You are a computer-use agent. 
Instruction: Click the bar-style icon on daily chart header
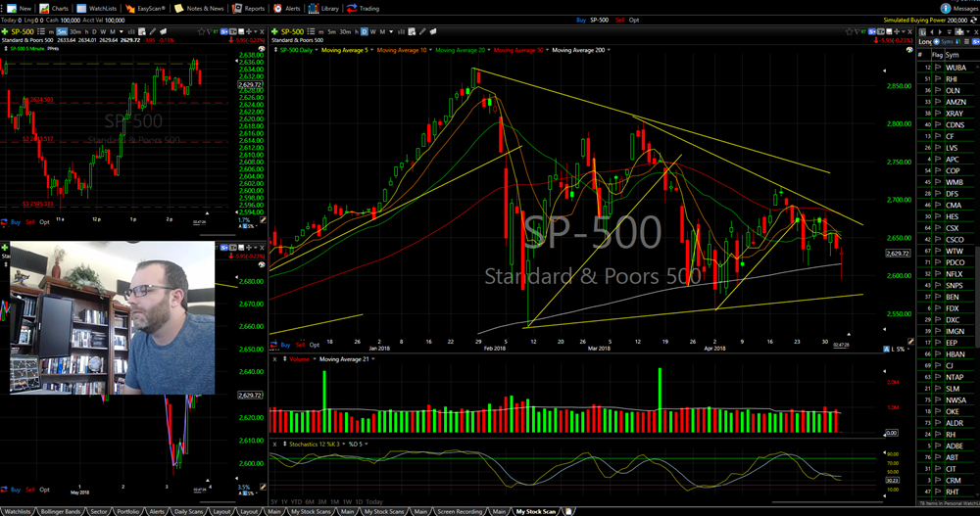(x=401, y=32)
